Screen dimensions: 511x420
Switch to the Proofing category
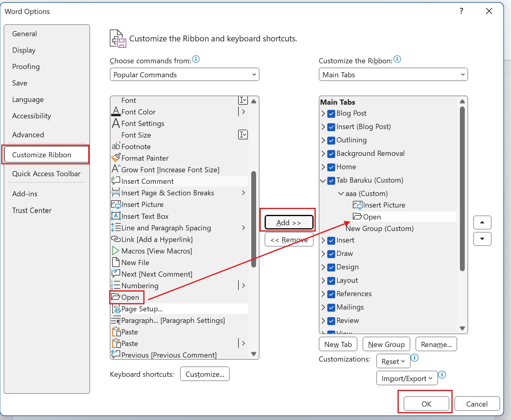click(26, 67)
